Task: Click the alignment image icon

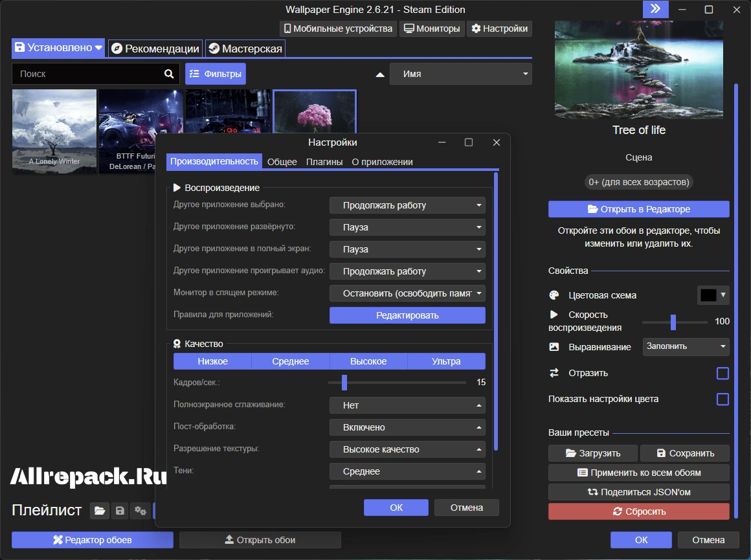Action: [x=554, y=347]
